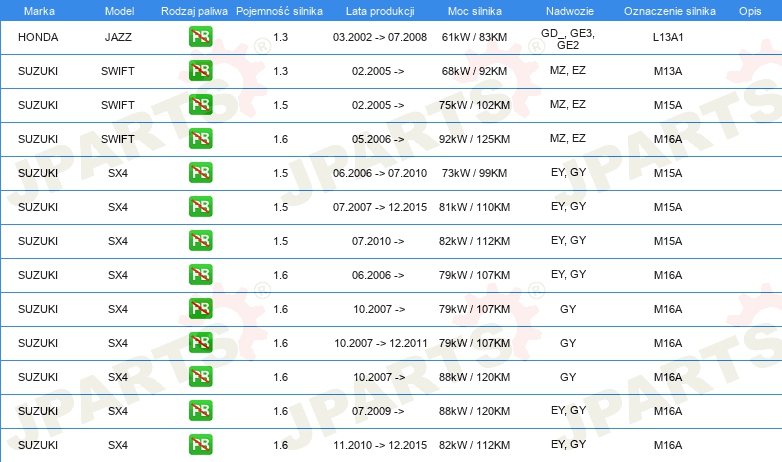Click the Marka column header

pos(39,11)
